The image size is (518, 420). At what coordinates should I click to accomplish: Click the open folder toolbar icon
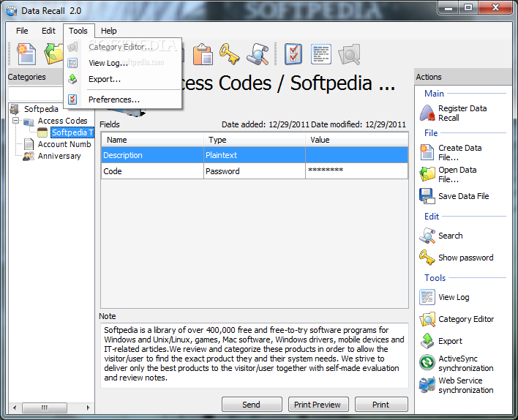coord(54,53)
